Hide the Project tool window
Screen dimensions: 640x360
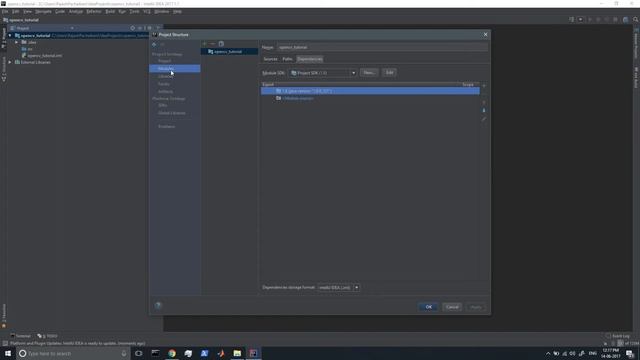point(158,28)
